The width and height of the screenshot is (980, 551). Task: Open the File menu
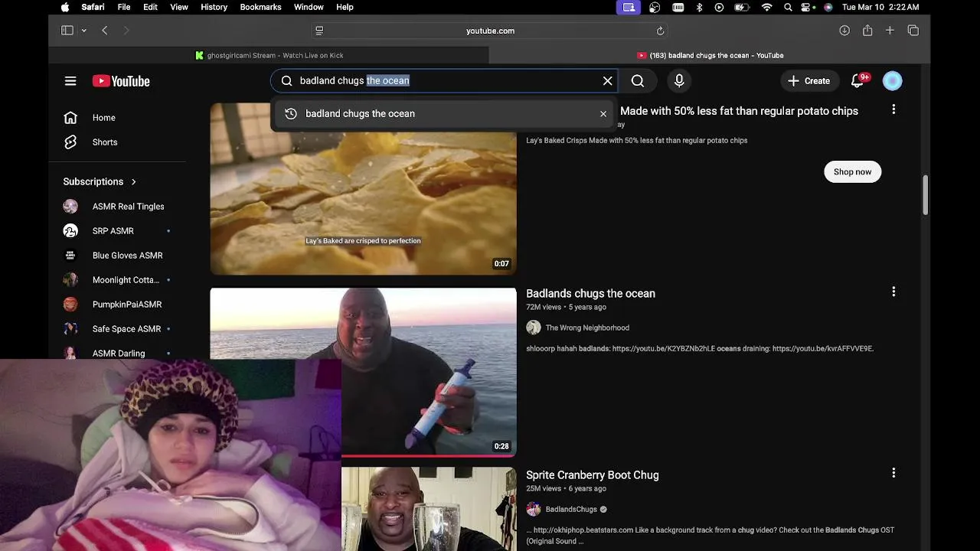[x=124, y=7]
